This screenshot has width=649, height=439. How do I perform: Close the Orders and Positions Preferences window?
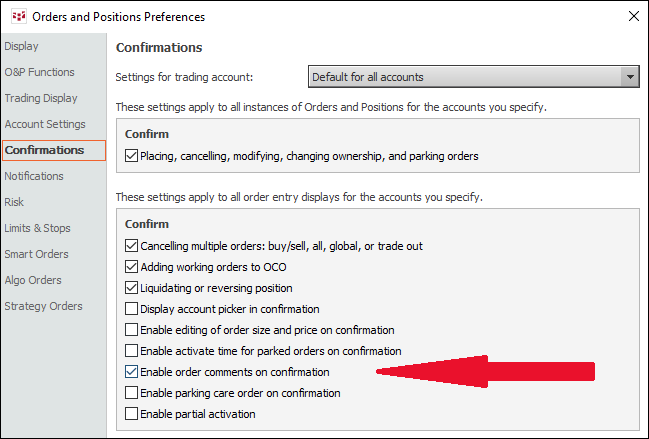(x=632, y=16)
